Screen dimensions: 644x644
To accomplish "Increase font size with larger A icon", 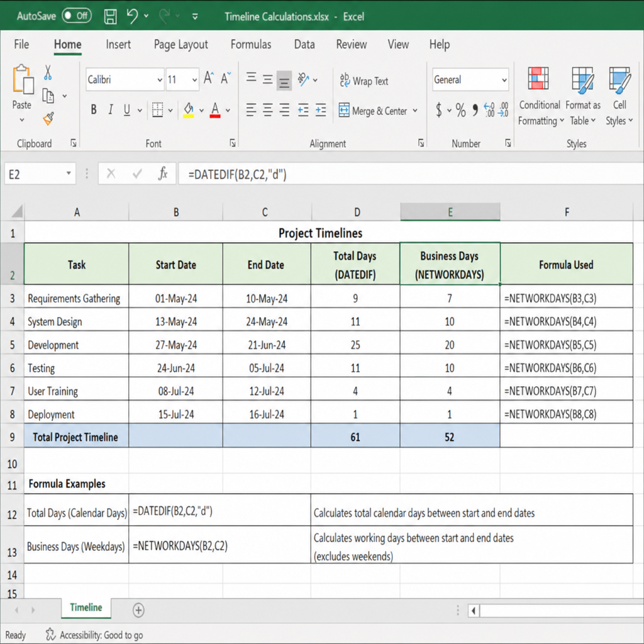I will 209,79.
